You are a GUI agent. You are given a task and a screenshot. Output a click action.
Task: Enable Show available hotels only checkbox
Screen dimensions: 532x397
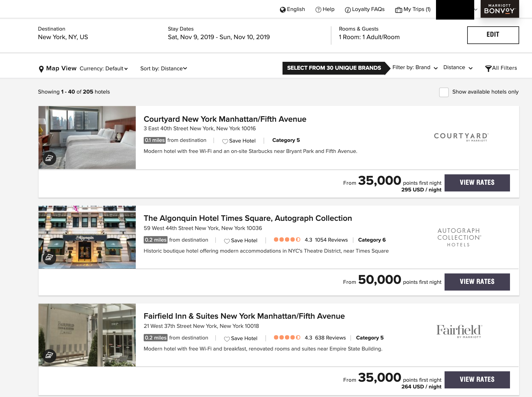[x=444, y=92]
